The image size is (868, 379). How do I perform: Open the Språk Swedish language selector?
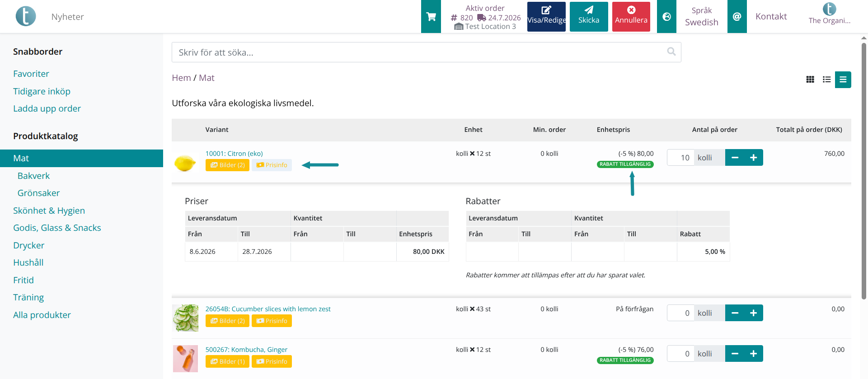click(702, 17)
